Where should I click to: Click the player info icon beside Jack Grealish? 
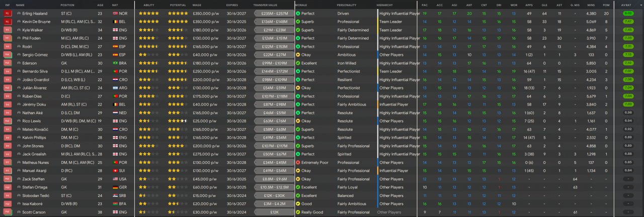[19, 154]
